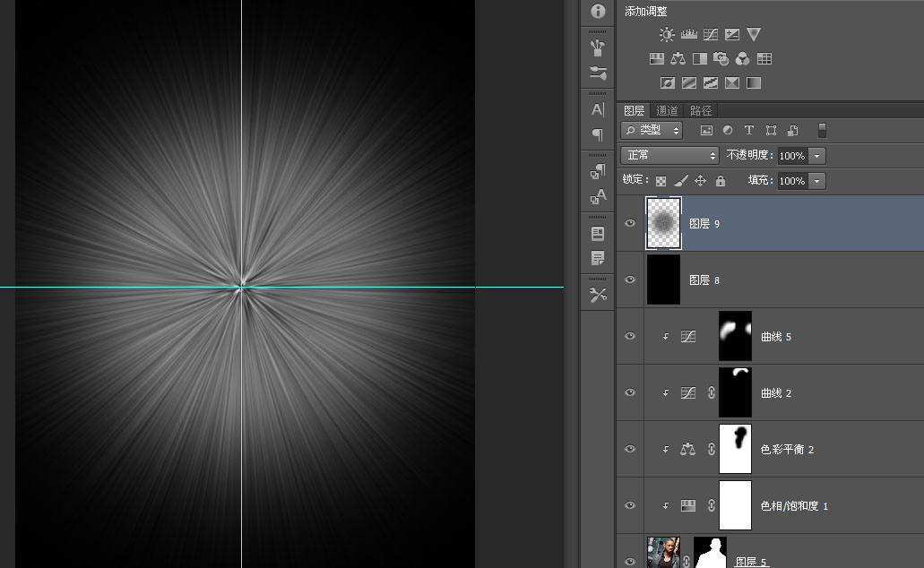Add a Hue/Saturation adjustment from panel

click(x=656, y=58)
